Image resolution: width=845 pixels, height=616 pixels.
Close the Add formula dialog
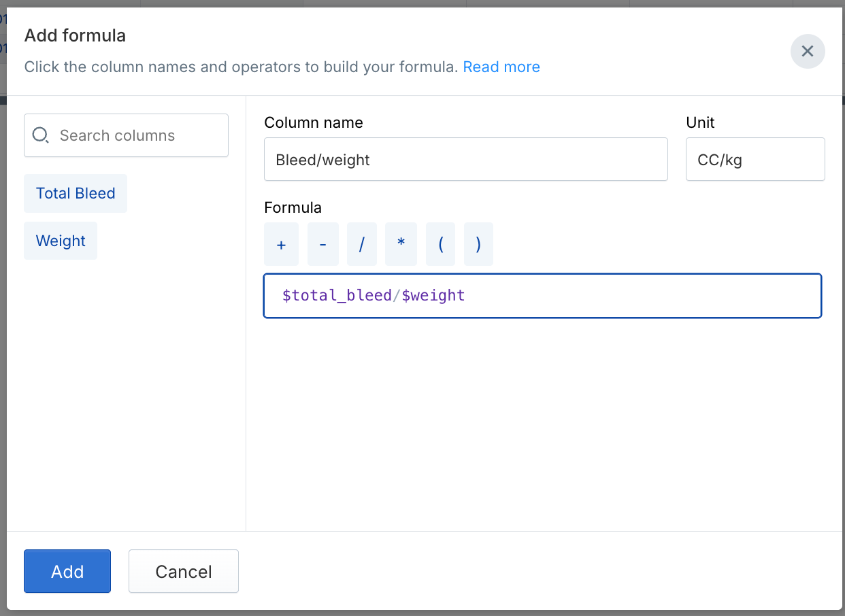pyautogui.click(x=807, y=51)
